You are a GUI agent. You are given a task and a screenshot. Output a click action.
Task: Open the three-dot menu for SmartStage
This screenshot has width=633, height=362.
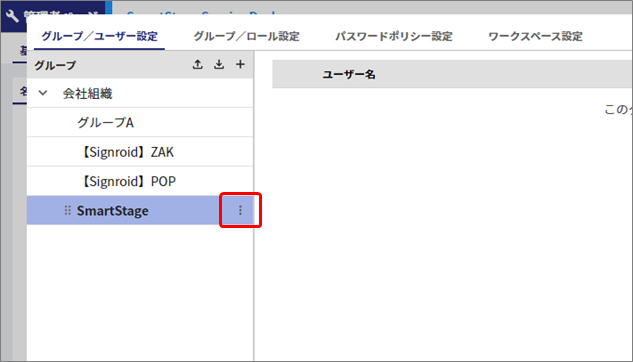tap(240, 210)
